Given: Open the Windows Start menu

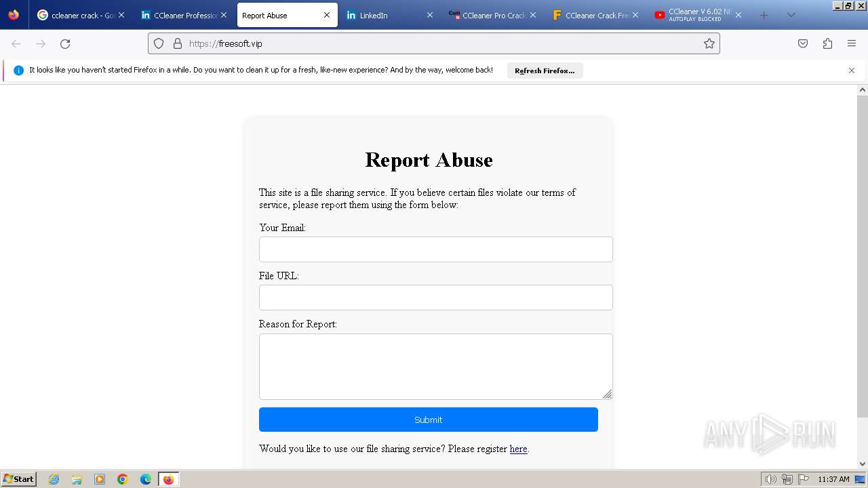Looking at the screenshot, I should (18, 479).
